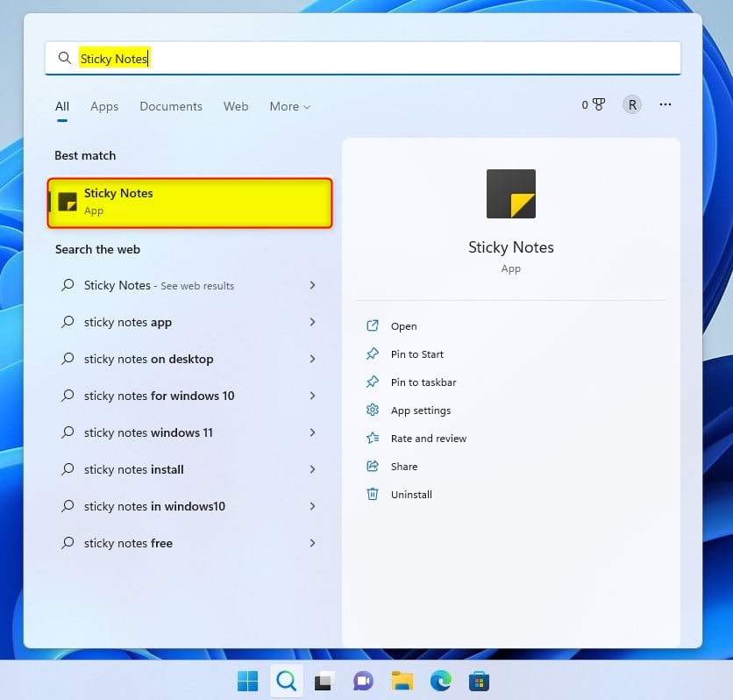Screen dimensions: 733x700
Task: Open File Explorer on taskbar
Action: click(x=402, y=681)
